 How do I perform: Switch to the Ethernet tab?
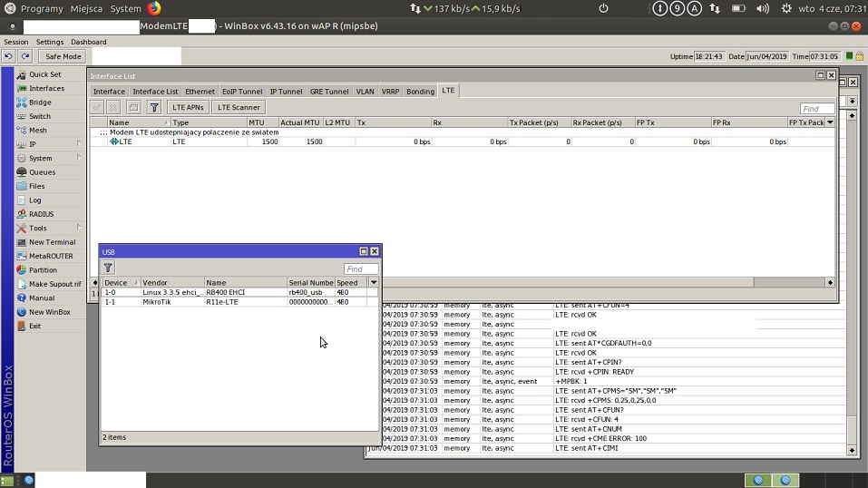200,92
